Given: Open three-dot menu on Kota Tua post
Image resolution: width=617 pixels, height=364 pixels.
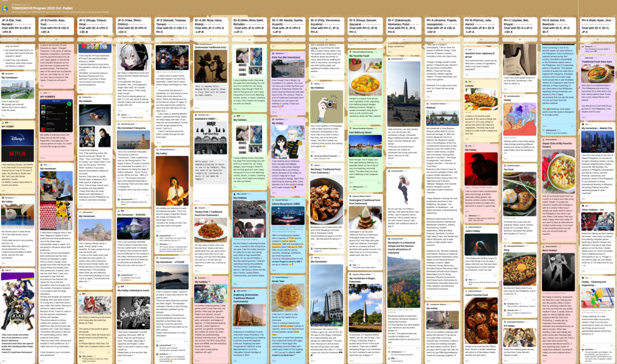Looking at the screenshot, I should (x=305, y=53).
